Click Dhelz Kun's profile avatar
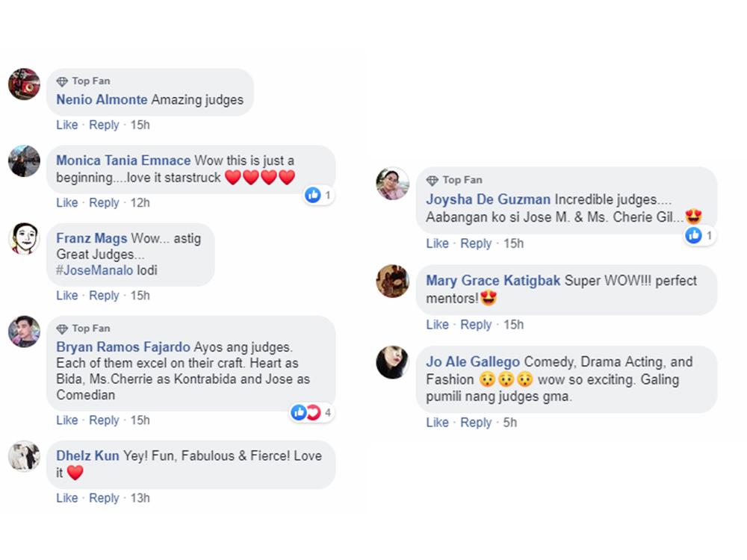747x560 pixels. click(24, 455)
